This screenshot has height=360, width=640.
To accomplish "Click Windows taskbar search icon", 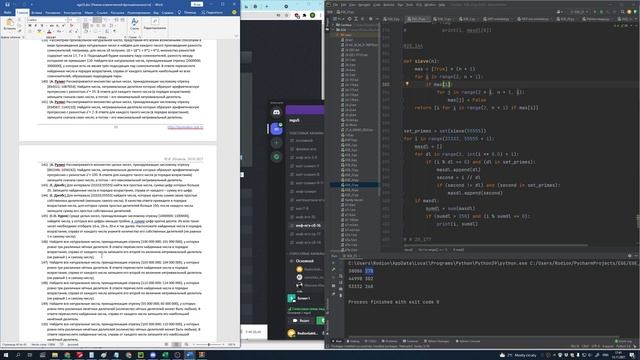I will pos(18,355).
